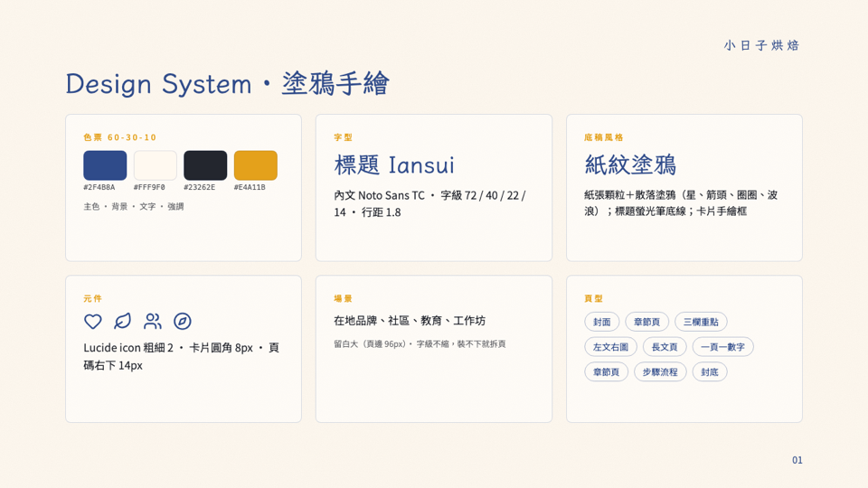Click the page number 01
868x488 pixels.
coord(797,460)
